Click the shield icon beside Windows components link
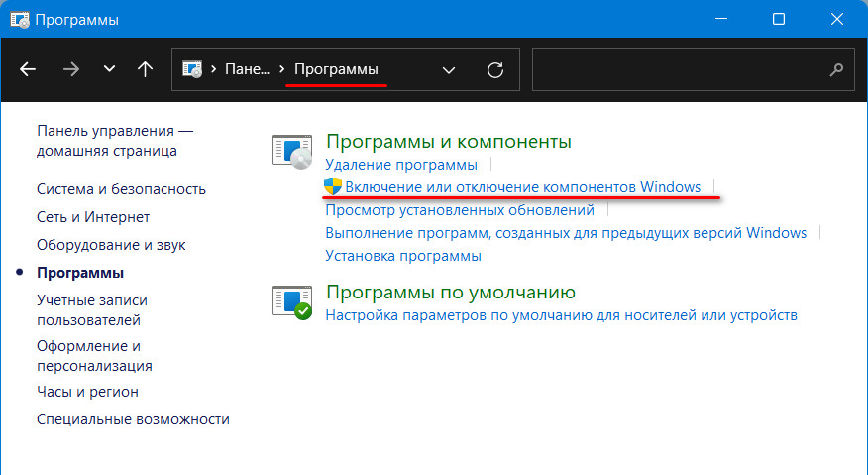The width and height of the screenshot is (868, 475). coord(333,186)
